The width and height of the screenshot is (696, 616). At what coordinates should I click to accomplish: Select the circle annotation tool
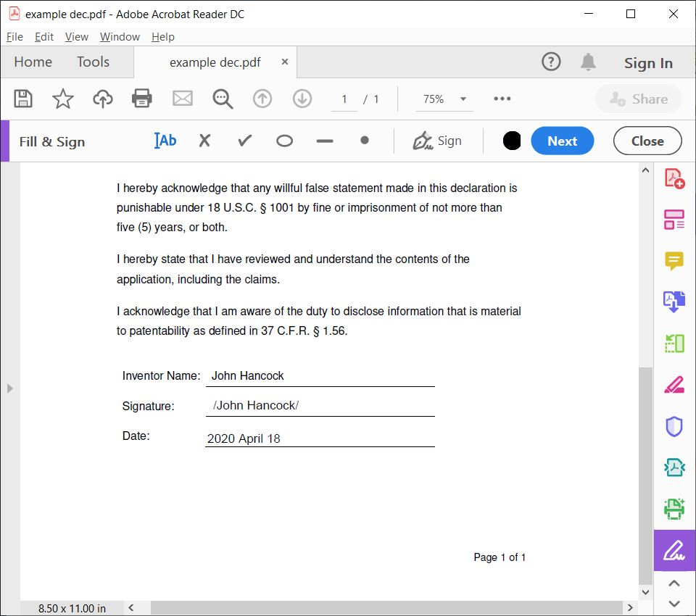point(284,141)
